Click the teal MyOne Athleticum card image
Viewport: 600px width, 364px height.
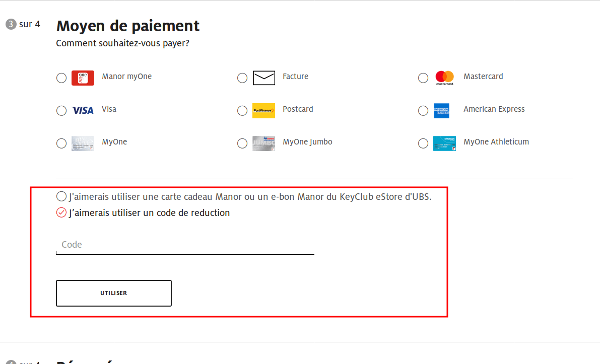444,143
